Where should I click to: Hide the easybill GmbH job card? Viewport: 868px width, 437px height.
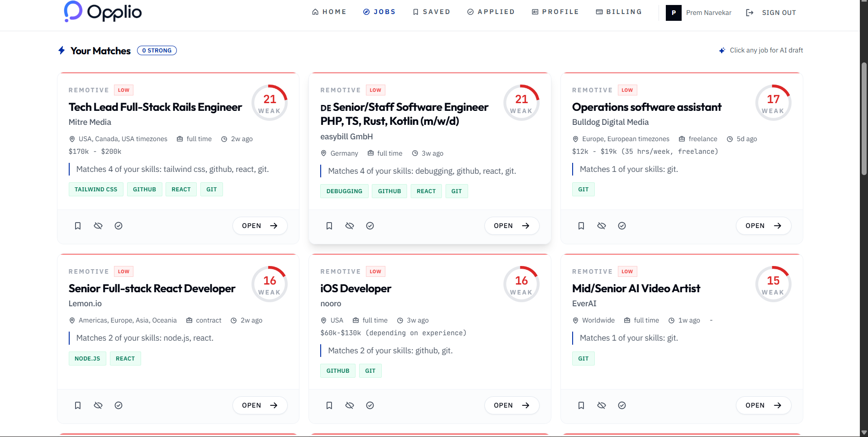pyautogui.click(x=350, y=226)
